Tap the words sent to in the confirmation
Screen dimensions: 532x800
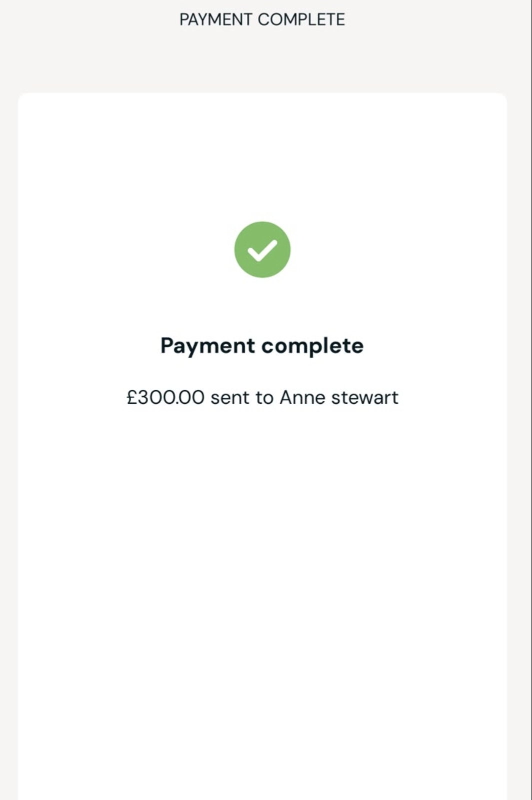coord(242,398)
